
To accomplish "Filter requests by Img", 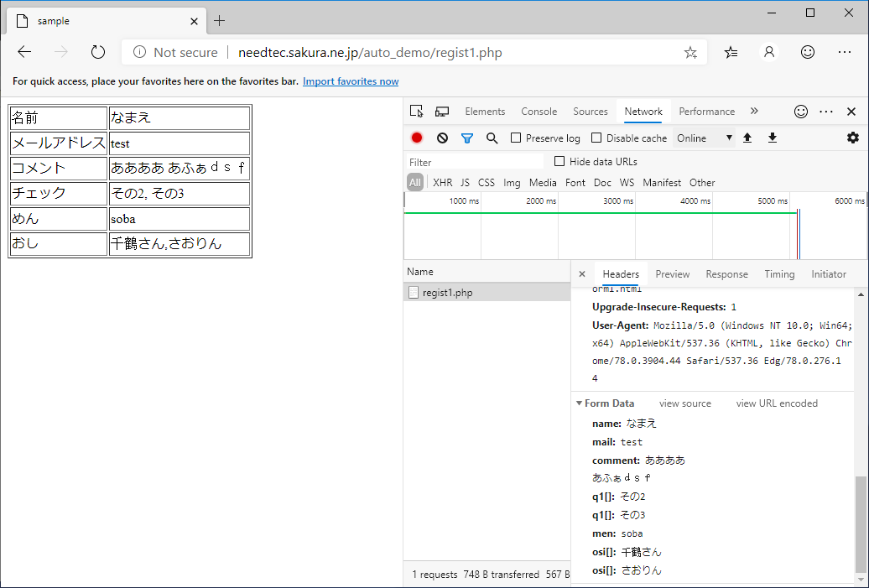I will coord(512,182).
